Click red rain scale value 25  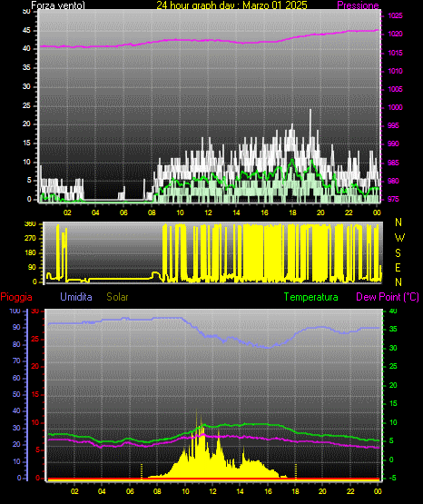point(35,339)
